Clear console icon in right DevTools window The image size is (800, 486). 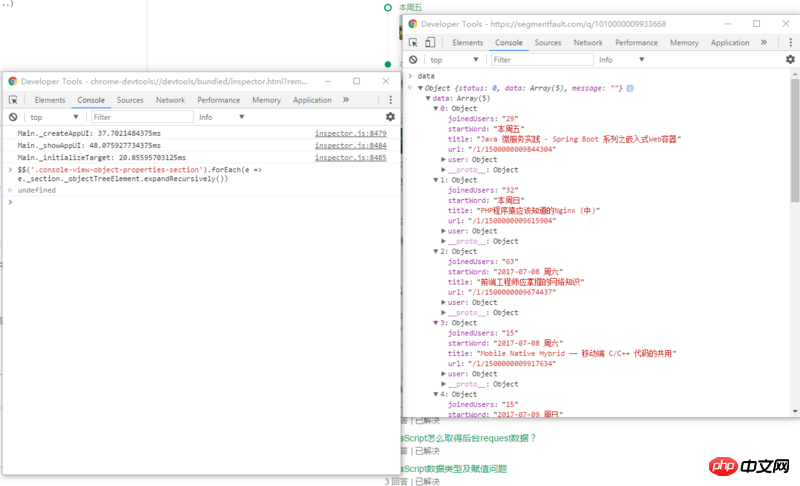(x=413, y=59)
